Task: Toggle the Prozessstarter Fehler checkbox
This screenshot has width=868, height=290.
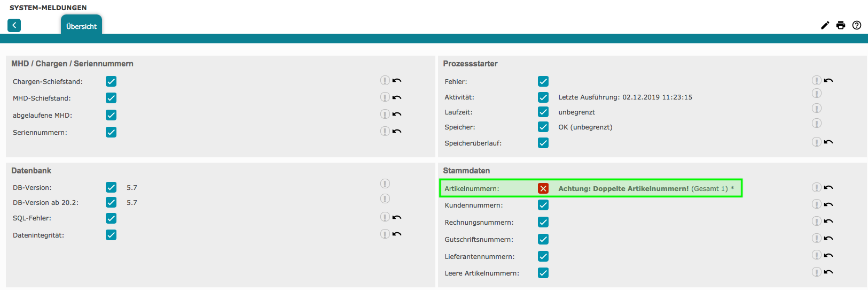Action: pyautogui.click(x=543, y=81)
